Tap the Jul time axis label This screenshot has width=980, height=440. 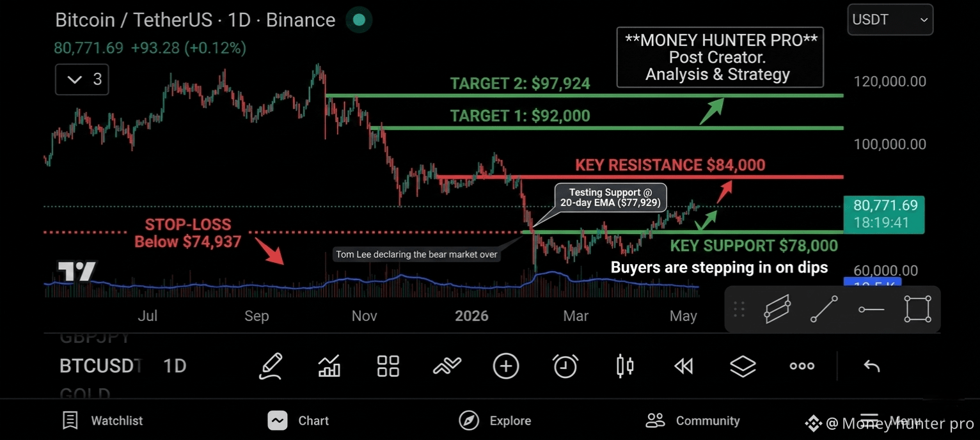[x=148, y=316]
